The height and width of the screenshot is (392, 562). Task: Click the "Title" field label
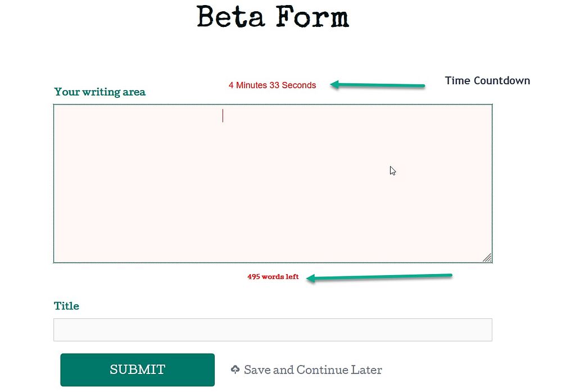[66, 306]
